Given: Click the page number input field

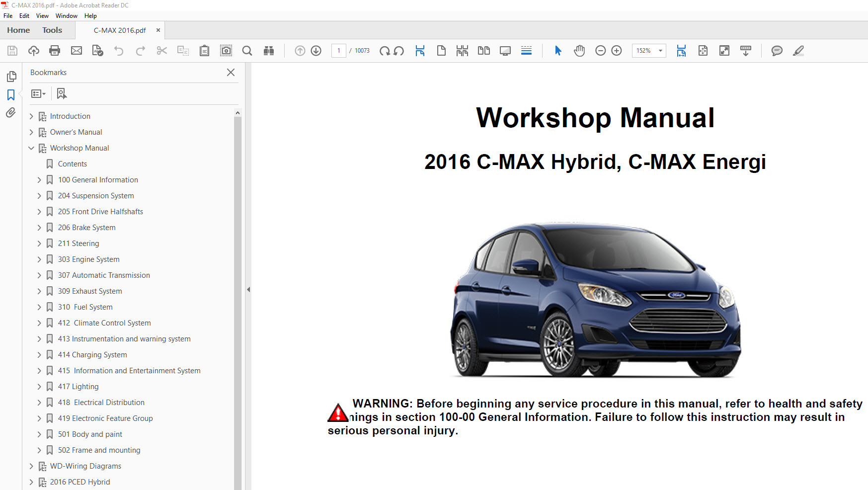Looking at the screenshot, I should pos(339,51).
